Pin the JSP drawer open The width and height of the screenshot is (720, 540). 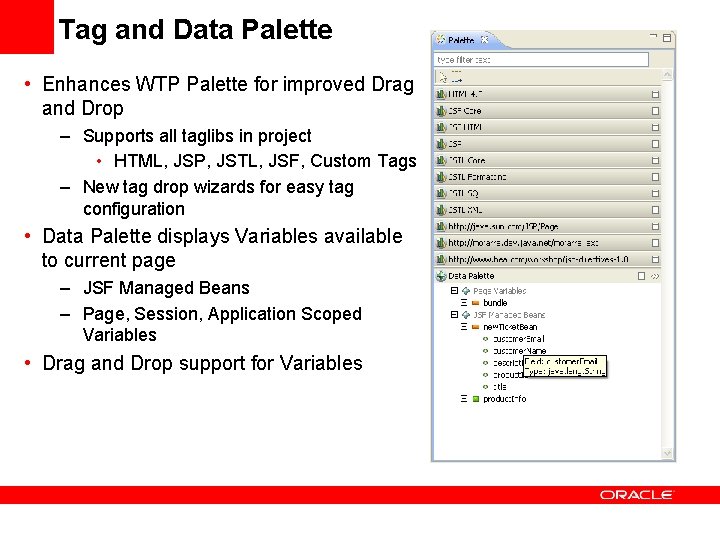(x=655, y=144)
